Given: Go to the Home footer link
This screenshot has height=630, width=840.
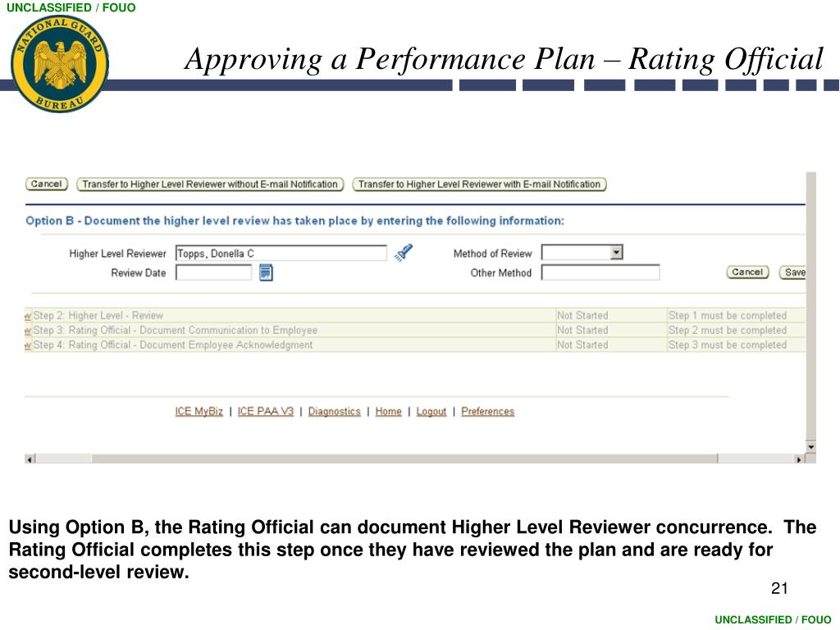Looking at the screenshot, I should tap(388, 411).
